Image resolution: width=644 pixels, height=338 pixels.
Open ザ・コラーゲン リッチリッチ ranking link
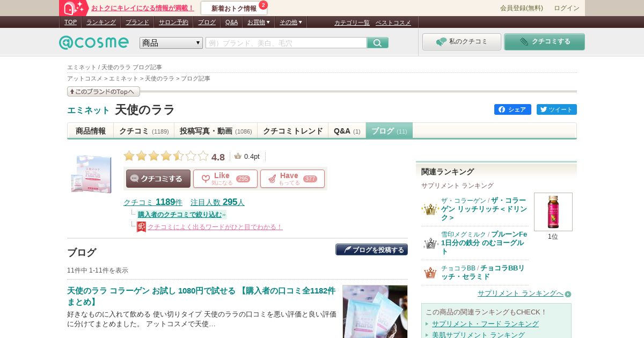coord(484,209)
